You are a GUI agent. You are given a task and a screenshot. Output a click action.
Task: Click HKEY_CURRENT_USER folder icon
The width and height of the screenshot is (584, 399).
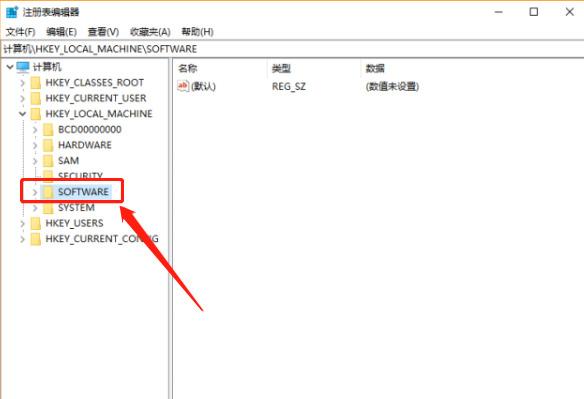click(x=36, y=98)
